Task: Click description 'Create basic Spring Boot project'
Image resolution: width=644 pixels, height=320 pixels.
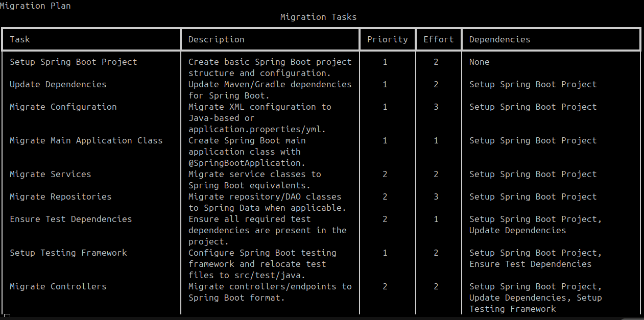Action: coord(270,62)
